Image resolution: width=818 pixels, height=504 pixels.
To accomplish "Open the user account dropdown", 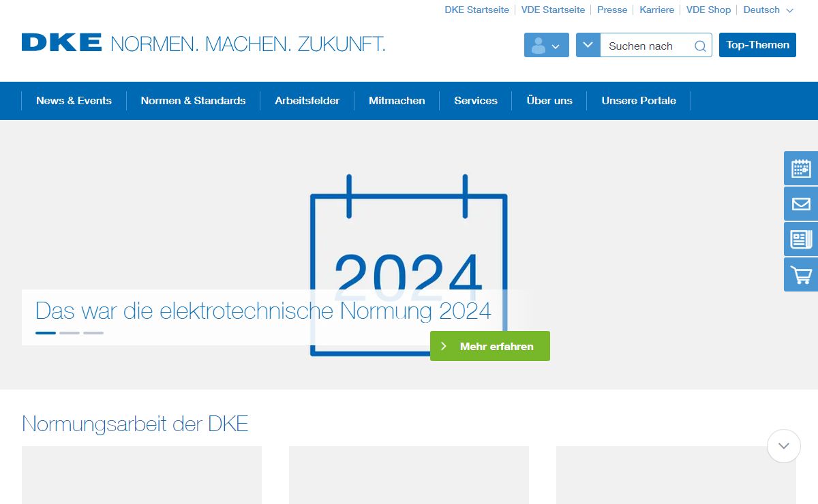I will [x=547, y=45].
